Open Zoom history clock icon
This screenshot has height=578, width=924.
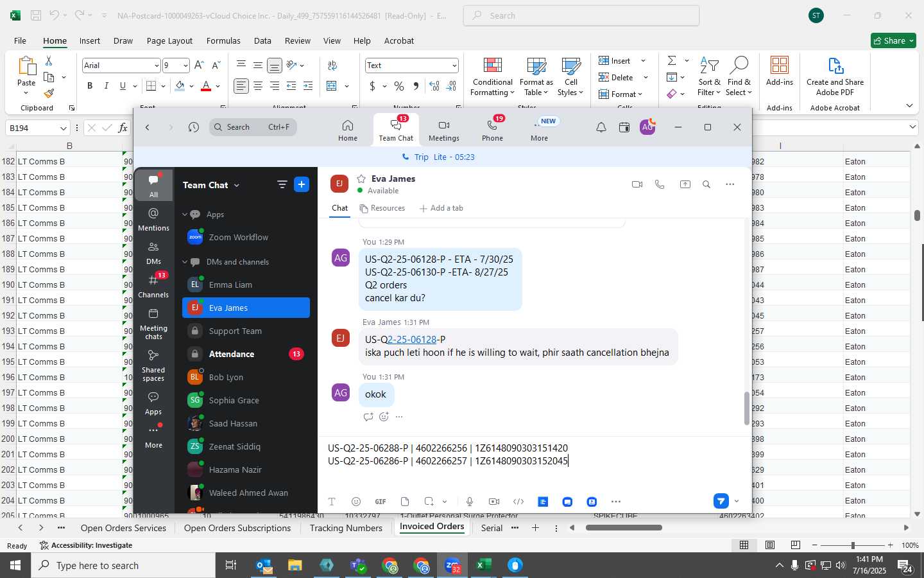coord(194,127)
